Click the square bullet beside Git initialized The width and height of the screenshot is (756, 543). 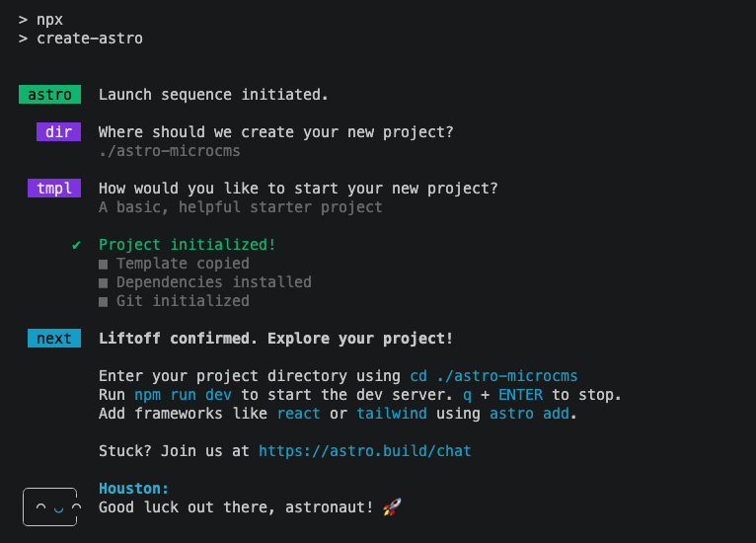pyautogui.click(x=104, y=302)
